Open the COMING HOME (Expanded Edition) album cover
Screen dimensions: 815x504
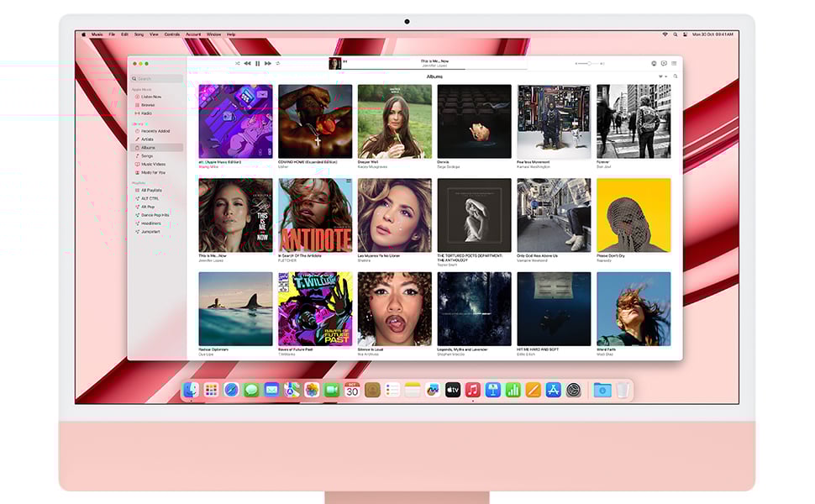coord(315,122)
